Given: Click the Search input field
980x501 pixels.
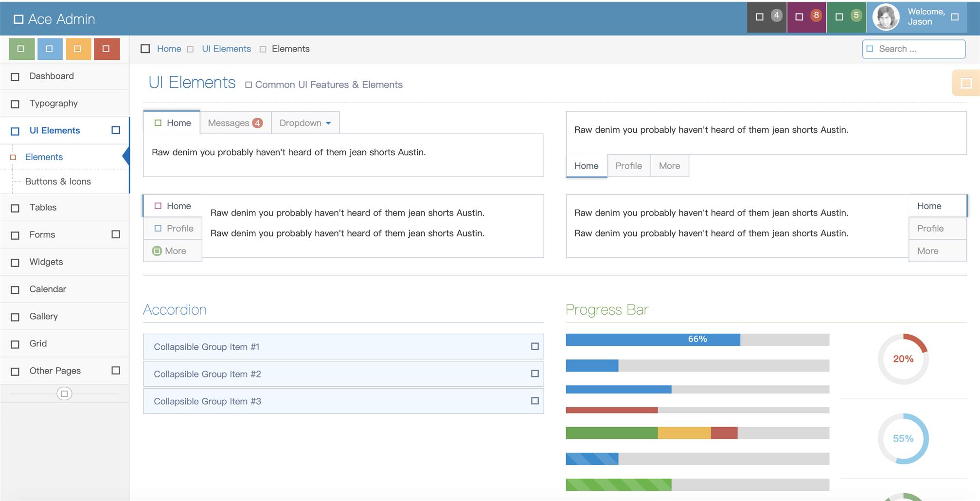Looking at the screenshot, I should click(914, 49).
